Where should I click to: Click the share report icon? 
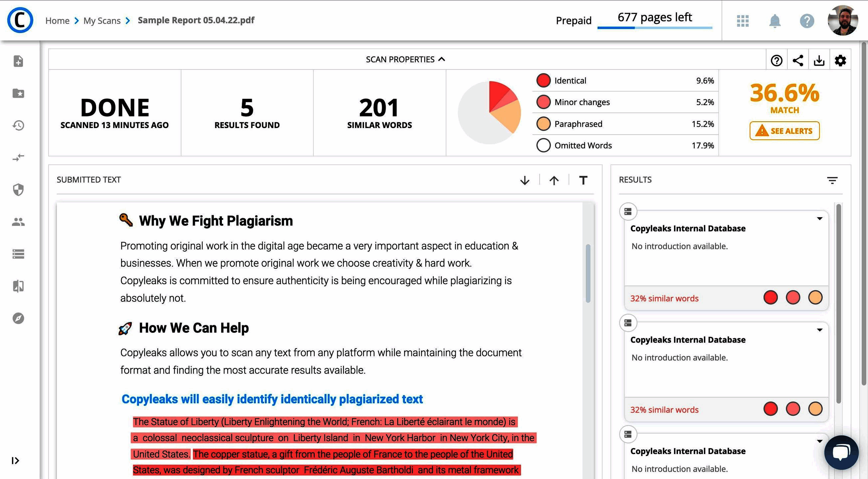pos(797,60)
